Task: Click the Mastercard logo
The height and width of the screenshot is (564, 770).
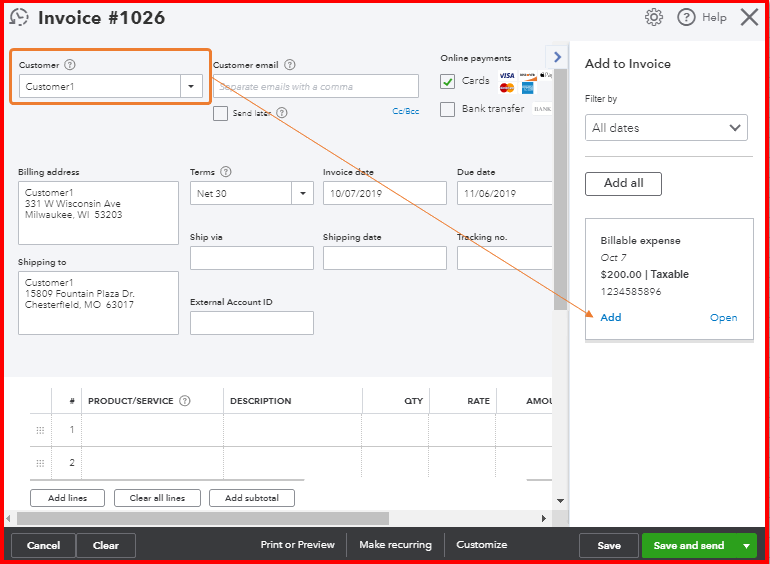Action: point(507,88)
